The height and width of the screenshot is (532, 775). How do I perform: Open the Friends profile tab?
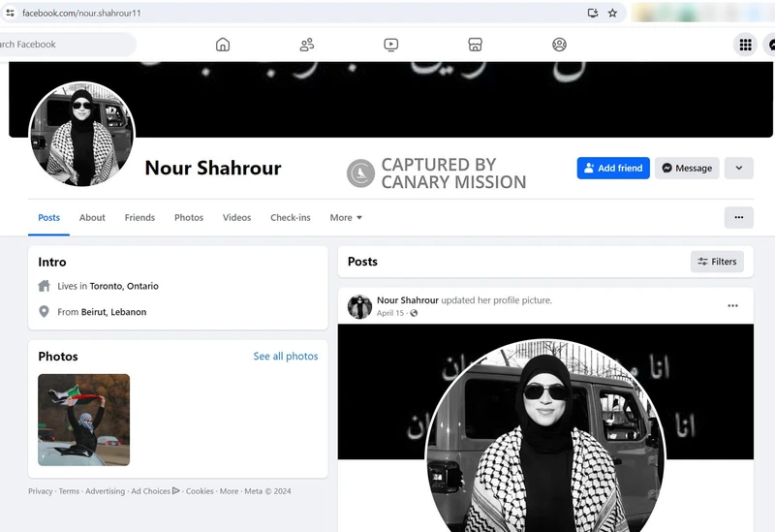pyautogui.click(x=139, y=217)
